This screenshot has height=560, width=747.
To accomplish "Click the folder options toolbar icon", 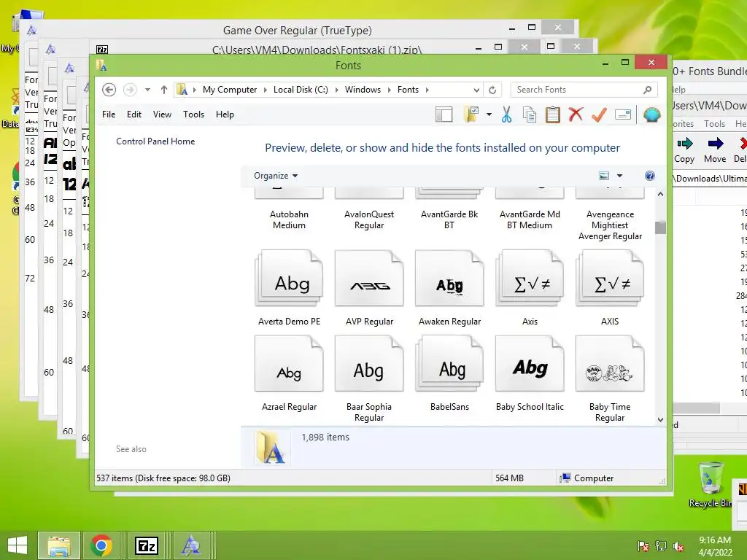I will pos(472,114).
